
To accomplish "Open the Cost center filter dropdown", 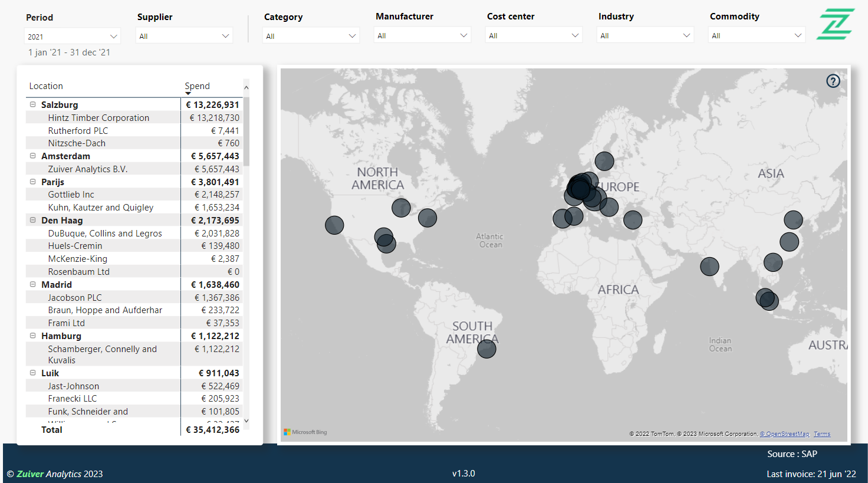I will 534,35.
